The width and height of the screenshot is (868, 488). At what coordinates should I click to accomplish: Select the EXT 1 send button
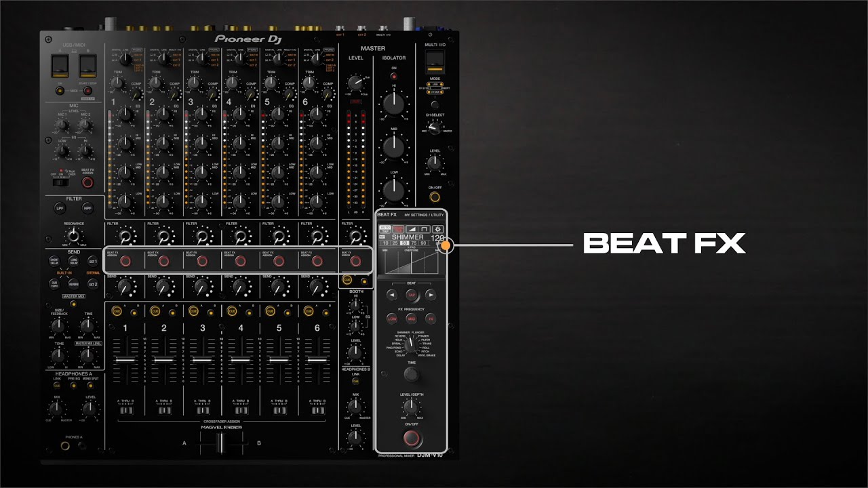pos(93,261)
